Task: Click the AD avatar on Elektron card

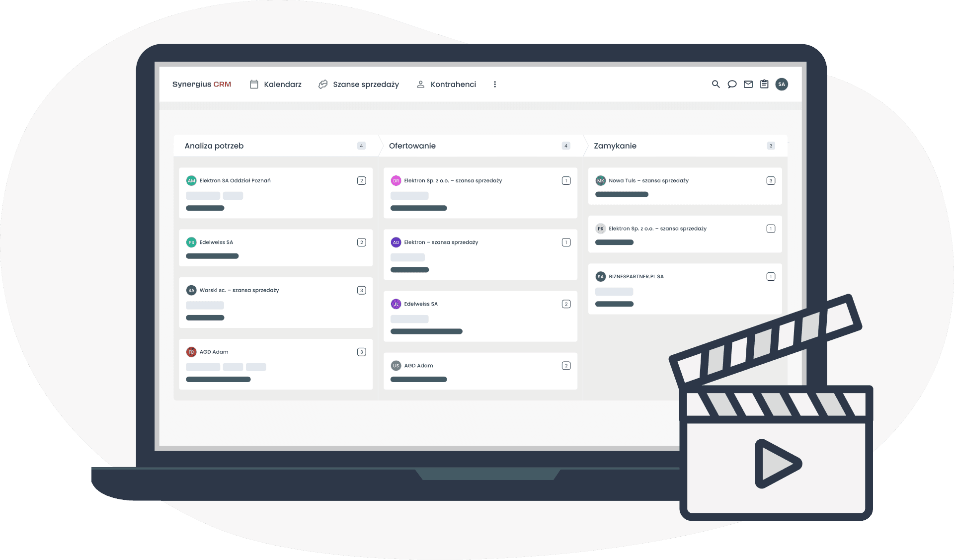Action: (396, 242)
